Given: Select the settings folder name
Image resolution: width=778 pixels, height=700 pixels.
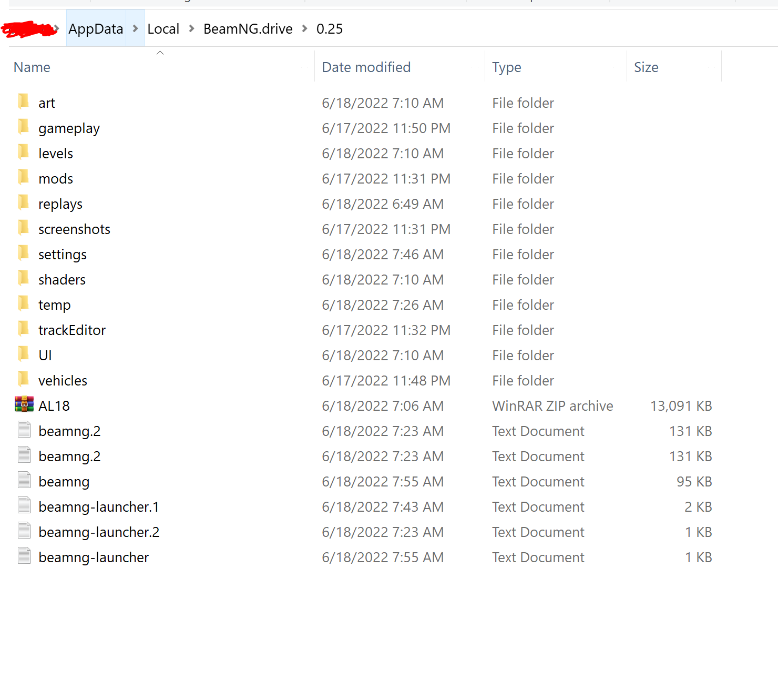Looking at the screenshot, I should tap(63, 255).
